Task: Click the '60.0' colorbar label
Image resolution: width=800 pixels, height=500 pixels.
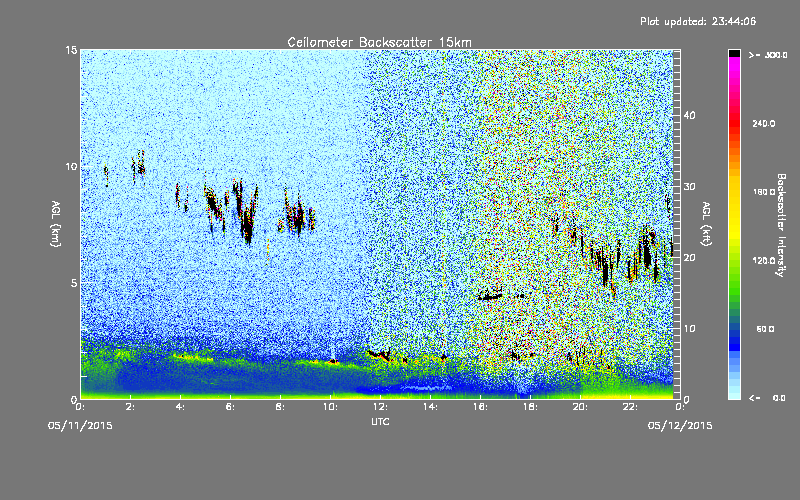Action: 765,329
